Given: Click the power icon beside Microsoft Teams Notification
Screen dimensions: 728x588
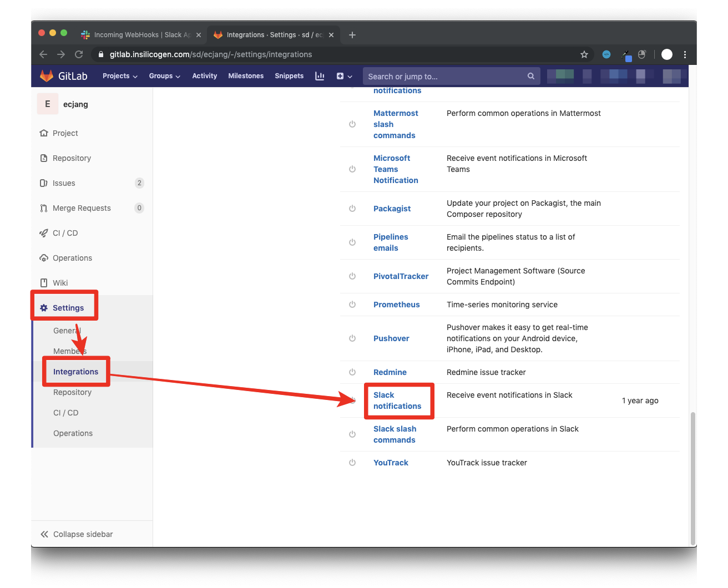Looking at the screenshot, I should [x=352, y=169].
